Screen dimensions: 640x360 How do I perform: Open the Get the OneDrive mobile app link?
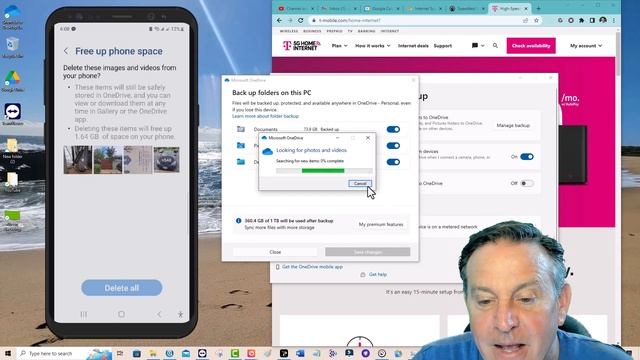click(312, 267)
